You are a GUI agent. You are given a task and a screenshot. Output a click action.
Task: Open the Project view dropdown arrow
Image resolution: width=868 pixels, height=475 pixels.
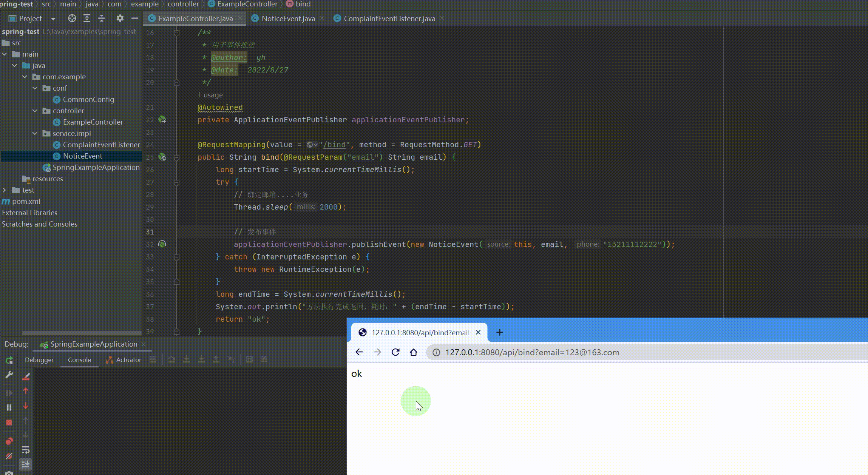pyautogui.click(x=53, y=19)
